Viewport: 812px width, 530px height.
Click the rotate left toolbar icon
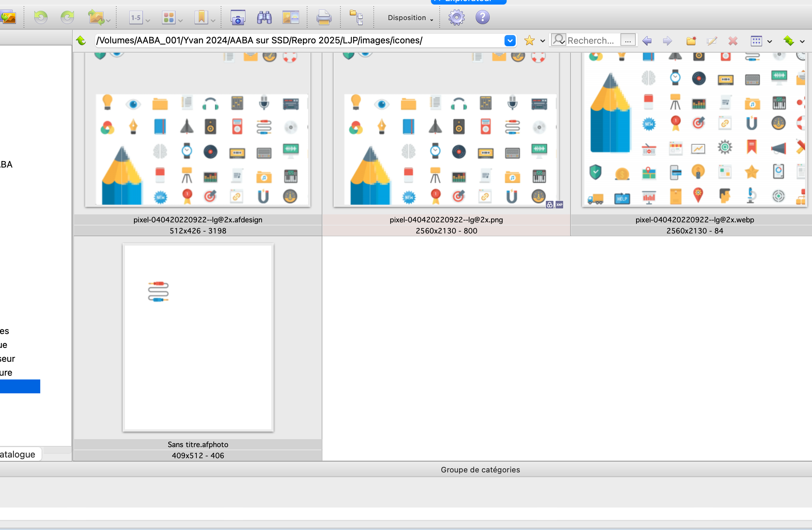pyautogui.click(x=41, y=17)
